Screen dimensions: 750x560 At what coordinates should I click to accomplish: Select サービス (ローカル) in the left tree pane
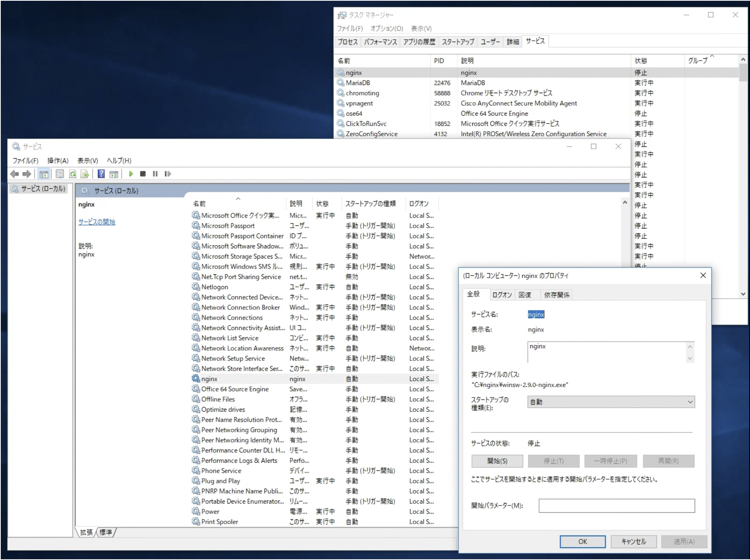[x=38, y=188]
